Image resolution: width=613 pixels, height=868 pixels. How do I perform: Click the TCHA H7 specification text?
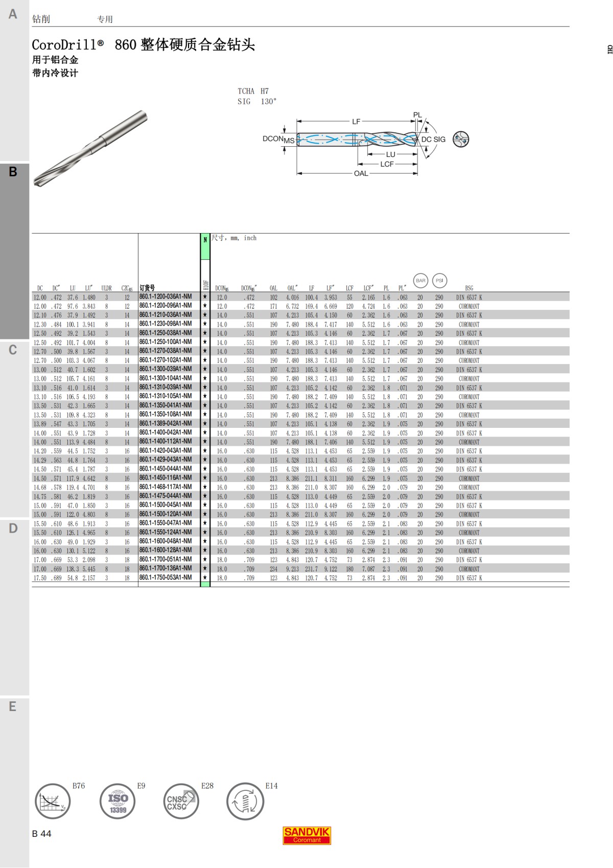coord(253,91)
